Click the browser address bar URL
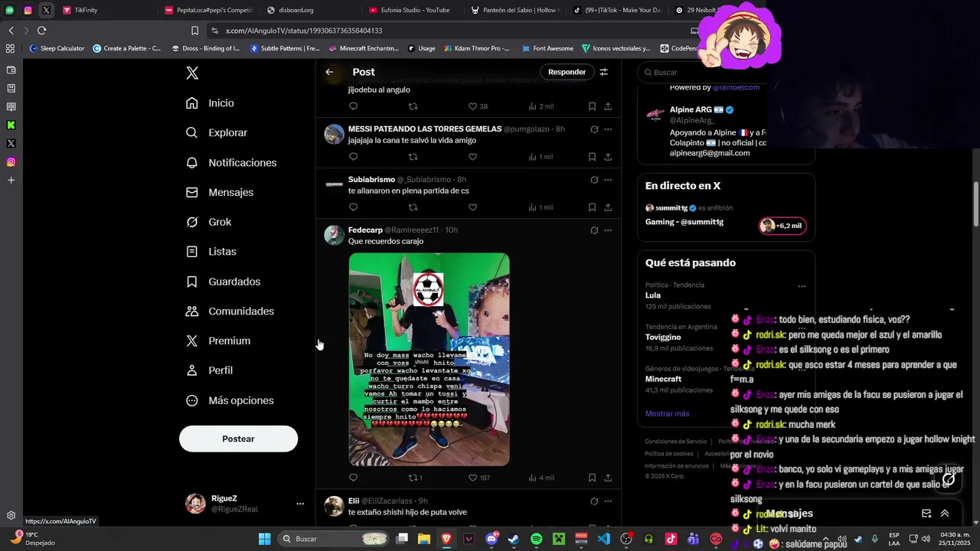Viewport: 980px width, 551px height. coord(304,31)
